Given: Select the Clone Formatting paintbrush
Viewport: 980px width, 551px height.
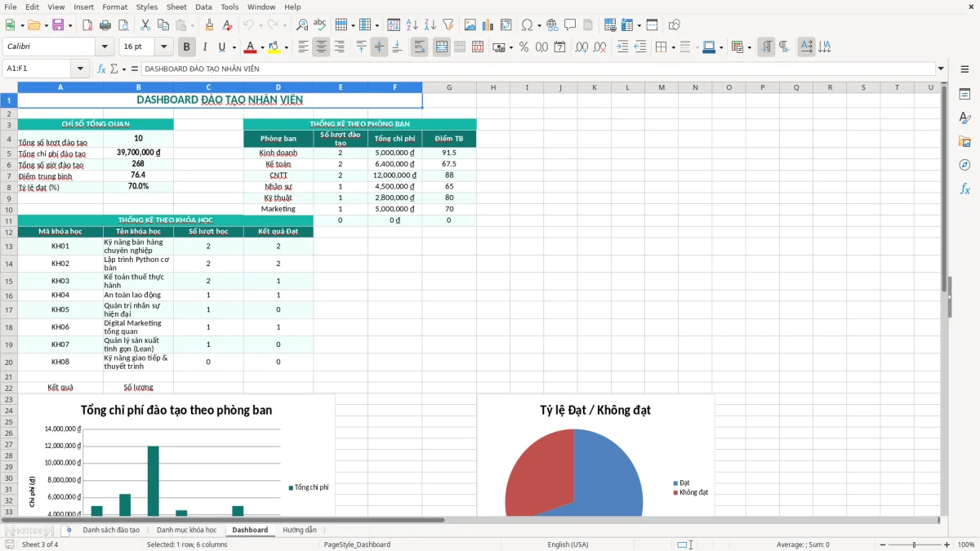Looking at the screenshot, I should (x=210, y=25).
